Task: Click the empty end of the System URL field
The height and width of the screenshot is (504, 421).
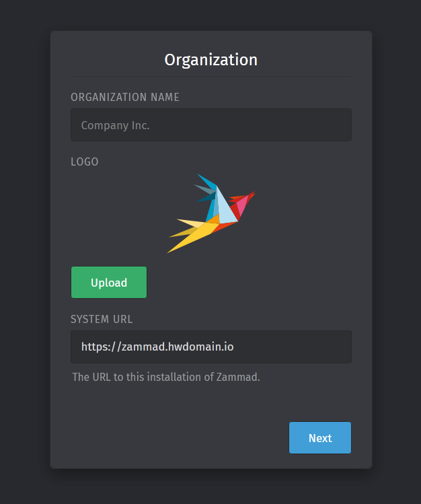Action: [303, 347]
